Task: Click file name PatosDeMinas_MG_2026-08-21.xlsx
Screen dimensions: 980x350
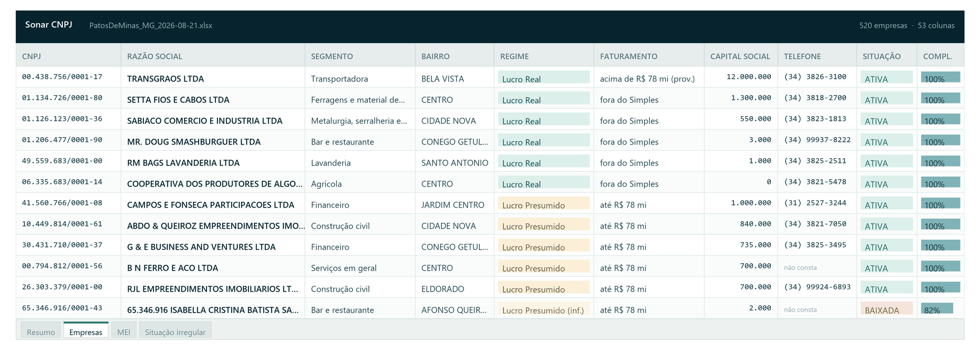Action: click(x=151, y=25)
